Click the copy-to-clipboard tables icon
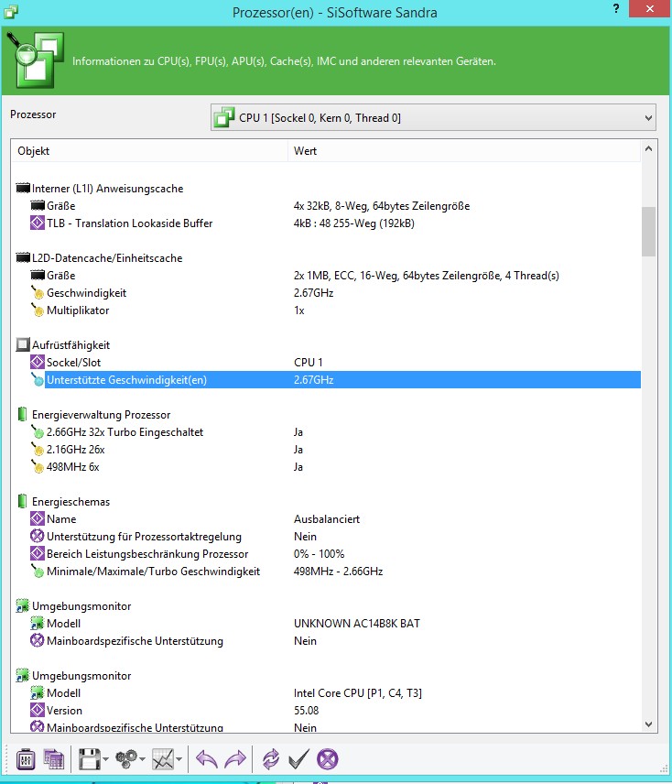This screenshot has width=672, height=784. [x=53, y=759]
